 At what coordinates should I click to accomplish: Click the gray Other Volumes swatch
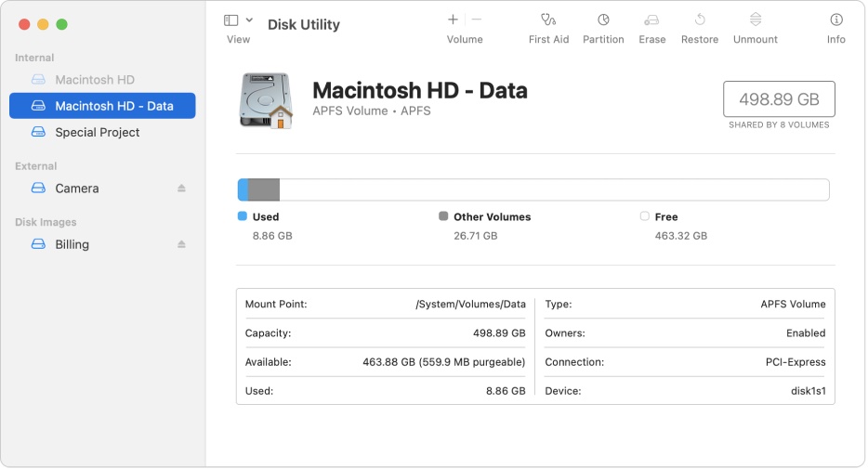pos(443,216)
